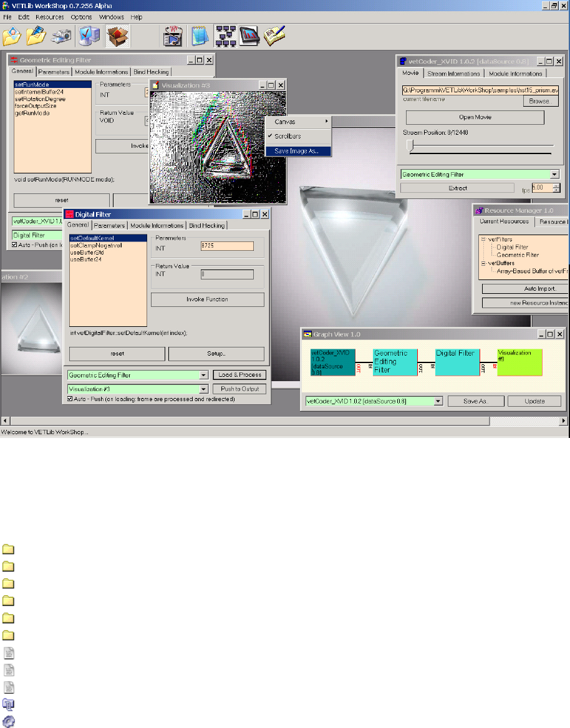
Task: Click the Invoke Function button
Action: (208, 299)
